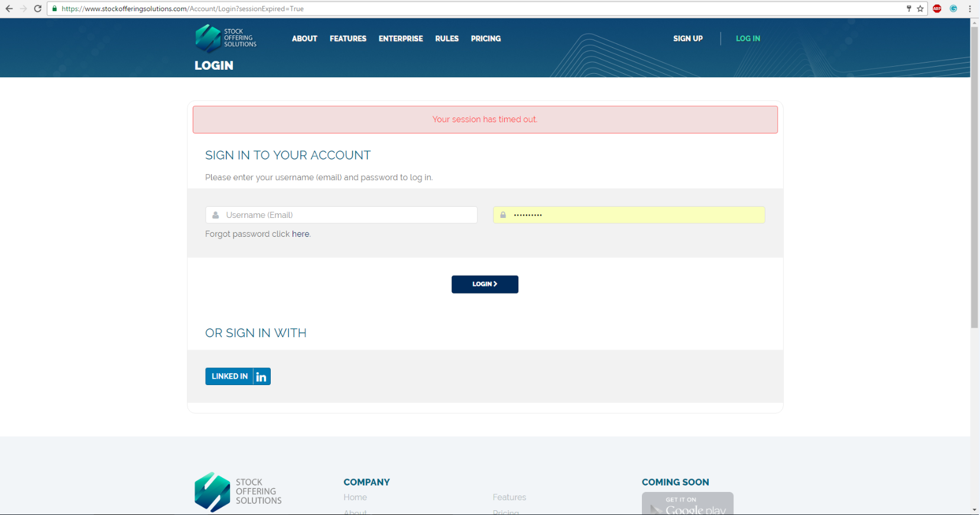Click the COMING SOON heading

[x=676, y=482]
